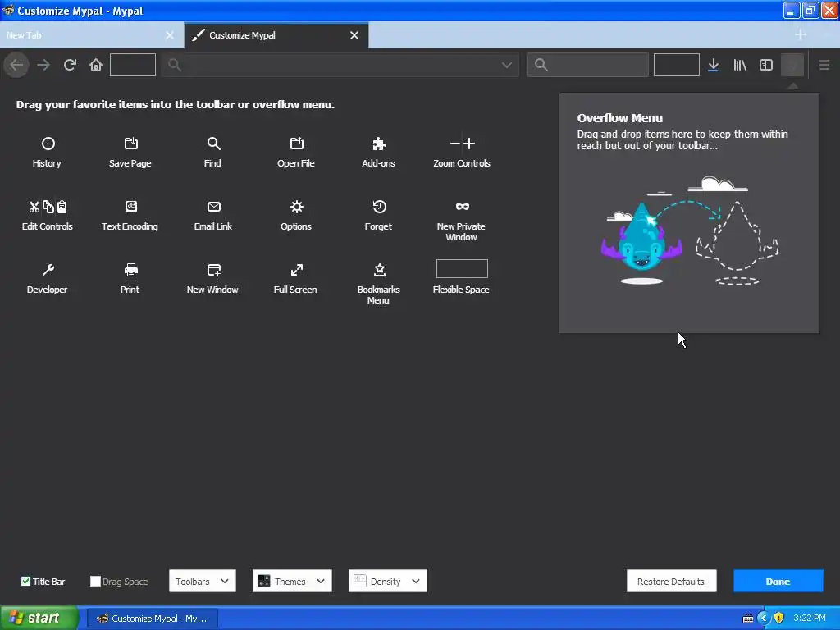Choose the Add-ons puzzle icon
The width and height of the screenshot is (840, 630).
point(379,144)
